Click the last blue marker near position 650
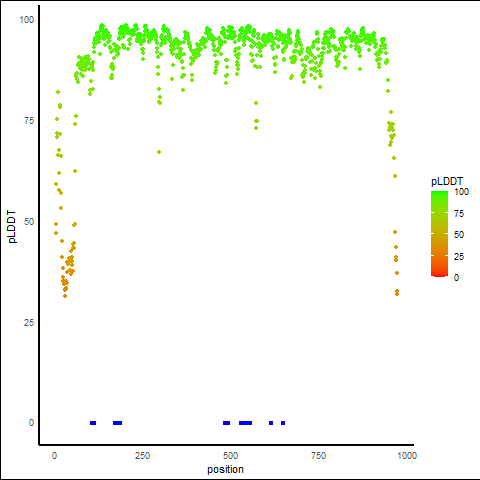480x480 pixels. click(283, 423)
